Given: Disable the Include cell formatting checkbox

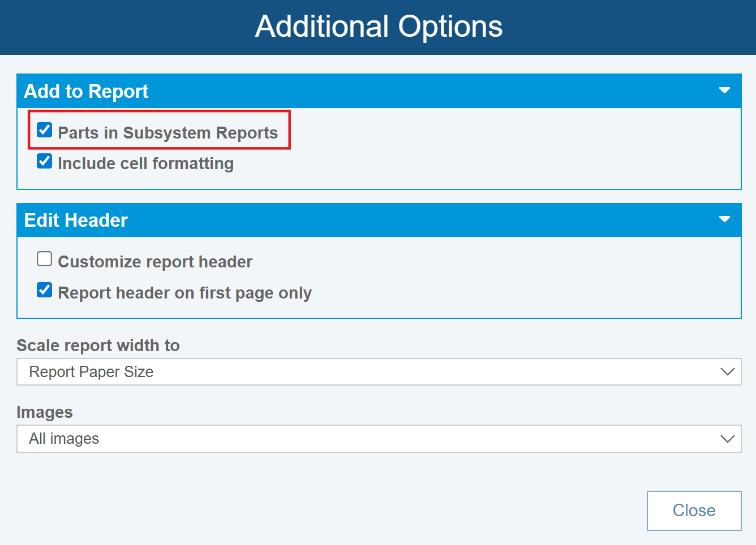Looking at the screenshot, I should (45, 162).
